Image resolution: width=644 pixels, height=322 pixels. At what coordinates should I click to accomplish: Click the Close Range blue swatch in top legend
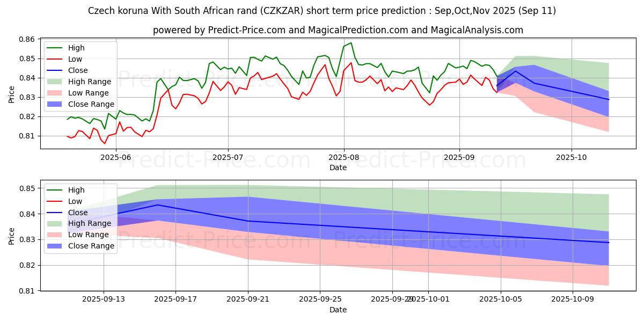pos(56,104)
